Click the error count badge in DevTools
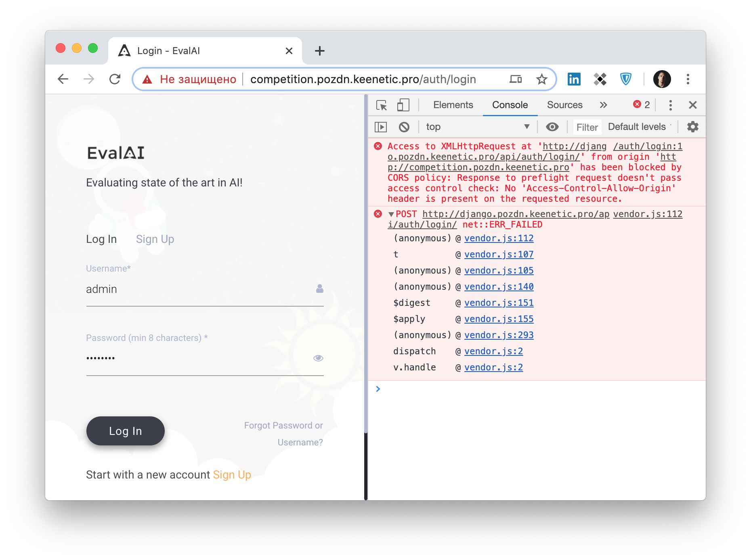751x560 pixels. (x=641, y=105)
